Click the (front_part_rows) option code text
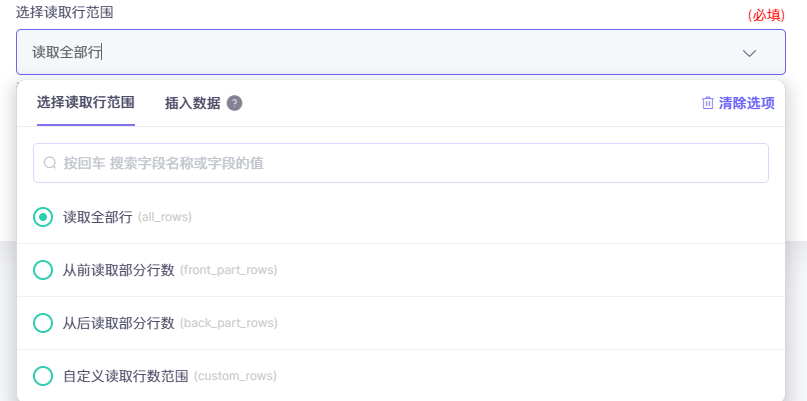This screenshot has height=401, width=807. [x=229, y=270]
